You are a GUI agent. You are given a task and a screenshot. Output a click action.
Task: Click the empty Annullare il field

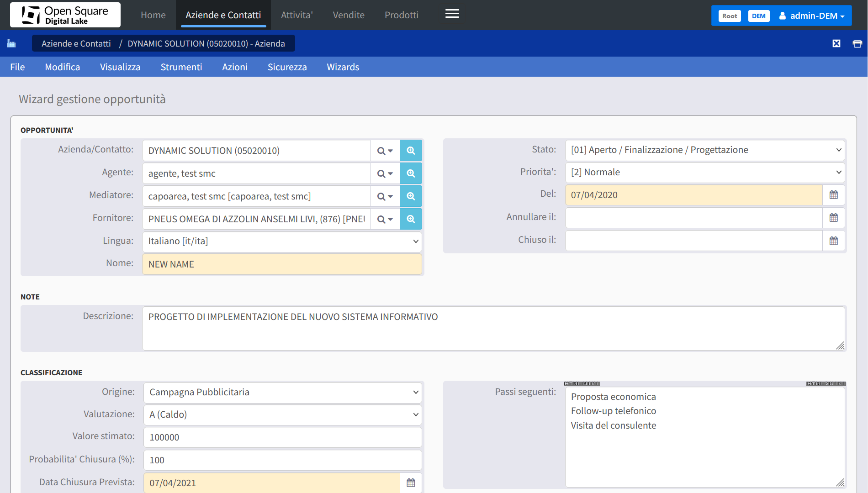coord(694,218)
